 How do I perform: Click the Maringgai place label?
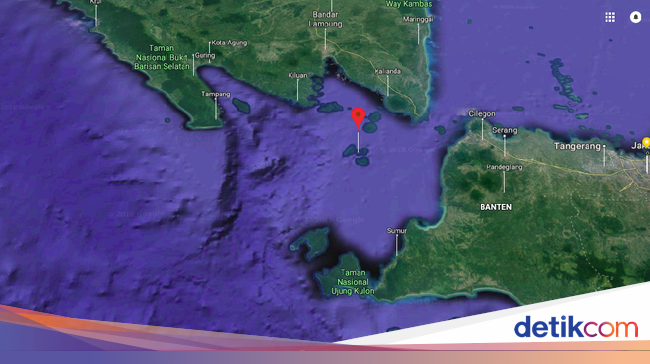click(418, 19)
